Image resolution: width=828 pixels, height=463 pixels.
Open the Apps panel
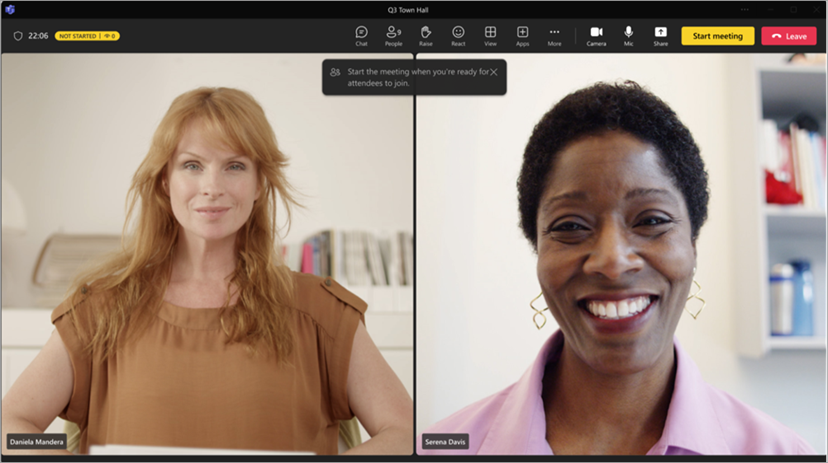coord(522,35)
